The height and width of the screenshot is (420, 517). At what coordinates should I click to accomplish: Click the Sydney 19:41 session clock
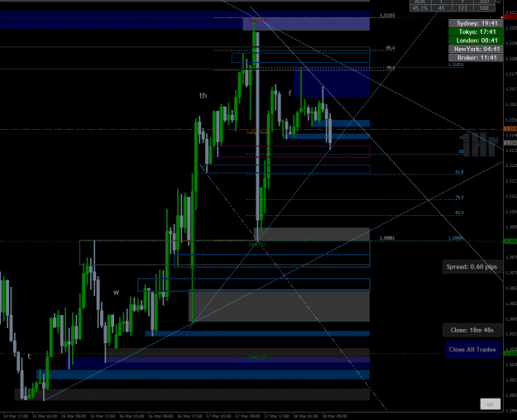click(476, 23)
